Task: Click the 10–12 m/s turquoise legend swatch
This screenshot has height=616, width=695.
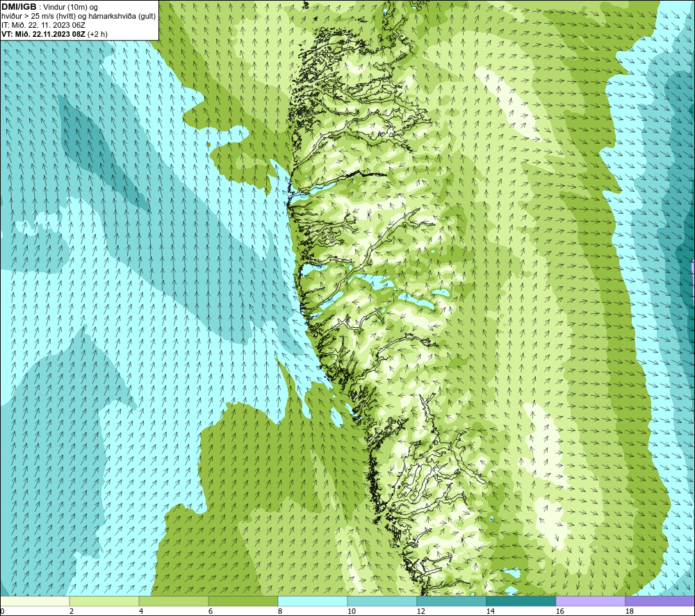Action: pos(382,601)
